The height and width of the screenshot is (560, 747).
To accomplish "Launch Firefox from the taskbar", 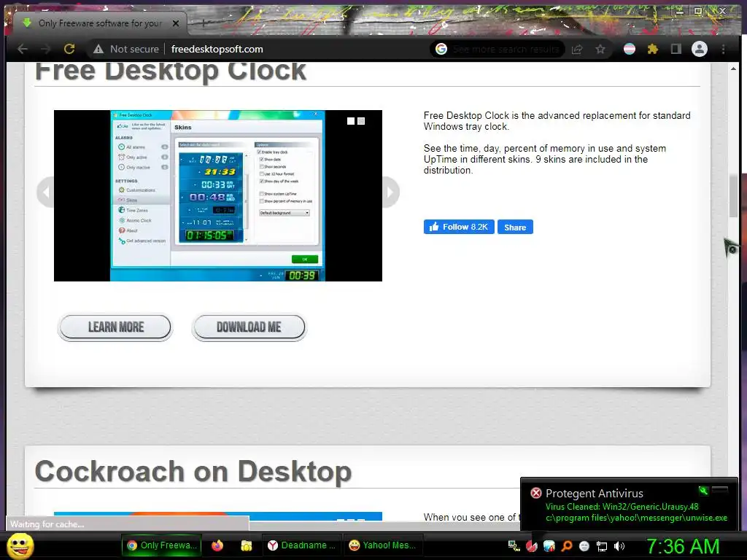I will [x=217, y=545].
